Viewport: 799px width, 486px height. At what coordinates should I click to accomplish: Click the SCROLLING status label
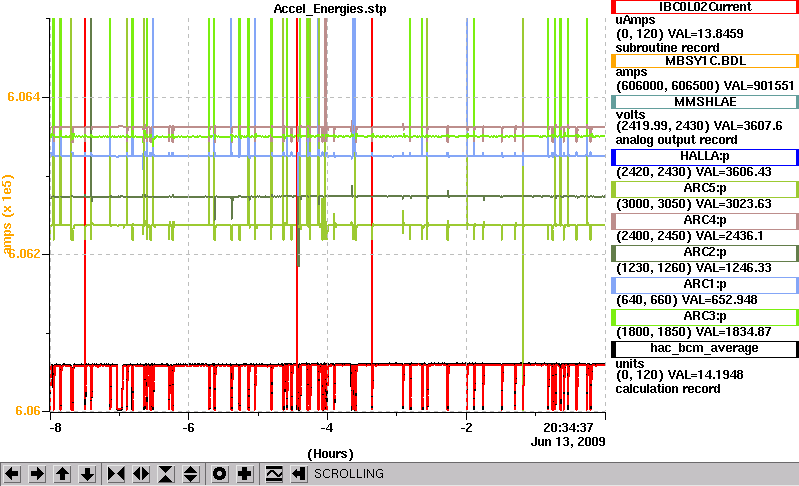click(x=349, y=474)
